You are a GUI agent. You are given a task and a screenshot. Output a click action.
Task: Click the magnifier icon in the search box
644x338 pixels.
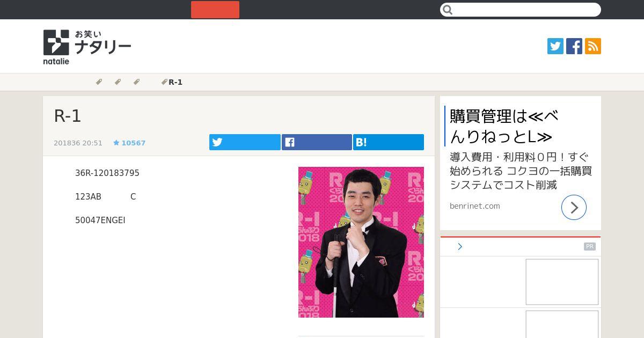pos(448,10)
